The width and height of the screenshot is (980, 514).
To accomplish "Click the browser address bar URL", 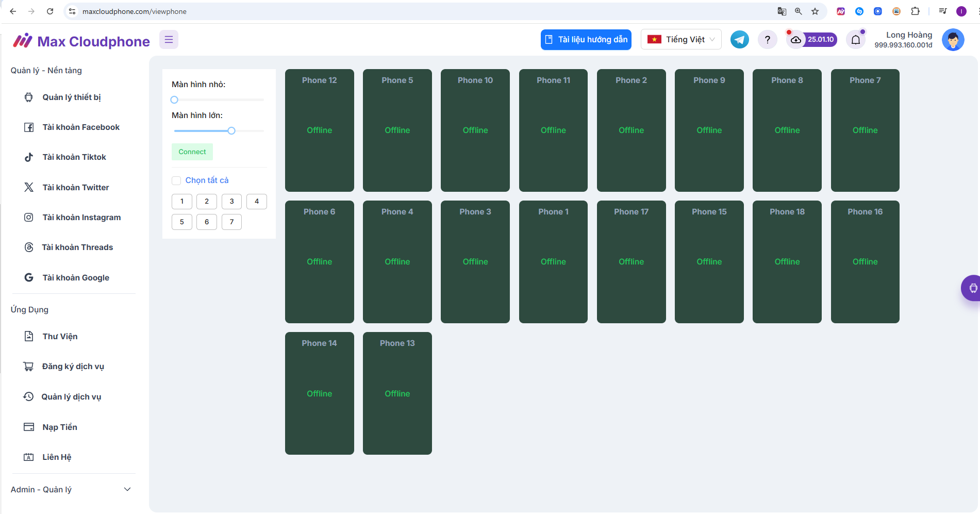I will (135, 11).
